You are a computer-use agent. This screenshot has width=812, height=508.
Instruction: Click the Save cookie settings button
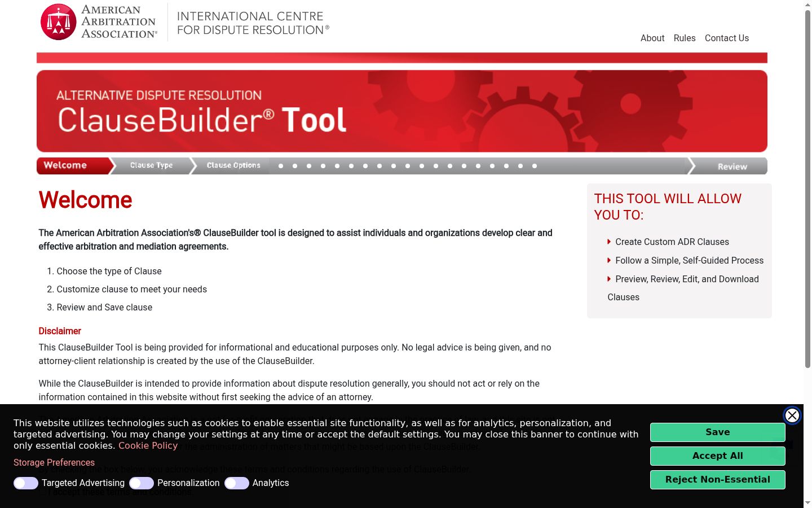[718, 432]
